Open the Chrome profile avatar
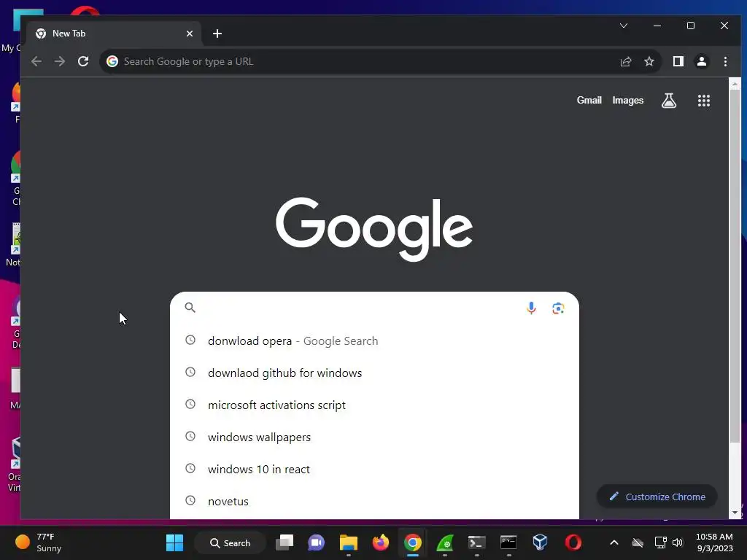 coord(702,61)
